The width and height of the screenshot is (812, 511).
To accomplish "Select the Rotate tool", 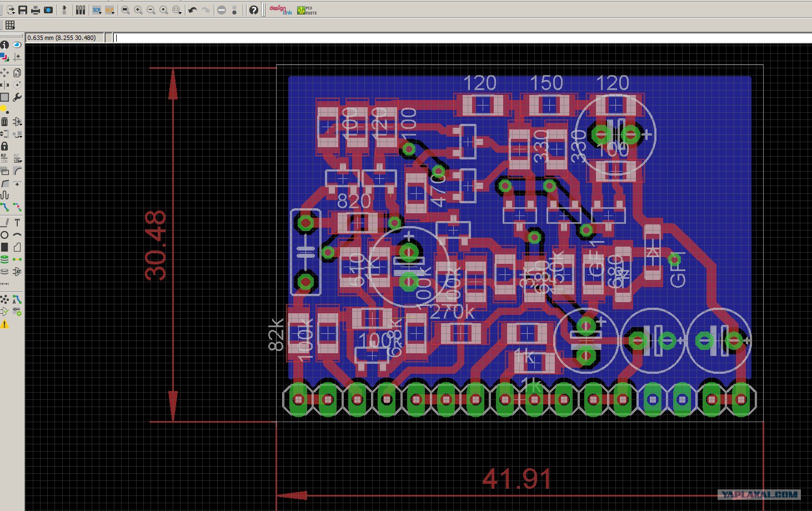I will [17, 85].
